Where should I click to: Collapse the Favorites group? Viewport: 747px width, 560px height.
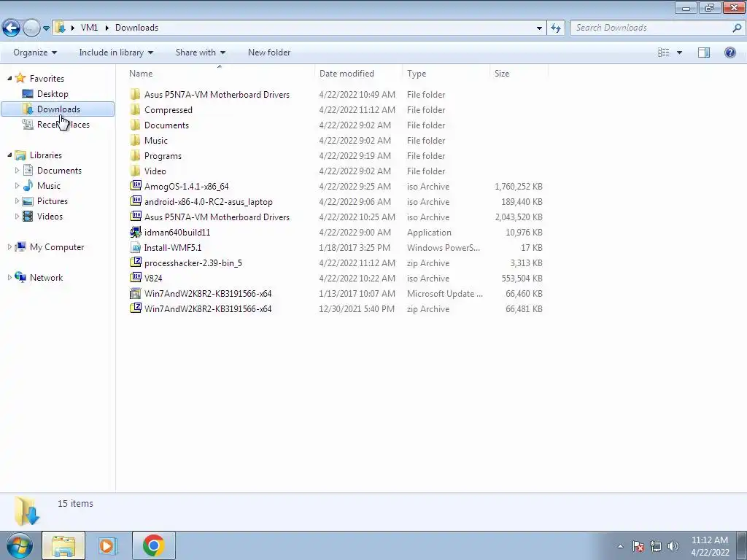pyautogui.click(x=9, y=78)
